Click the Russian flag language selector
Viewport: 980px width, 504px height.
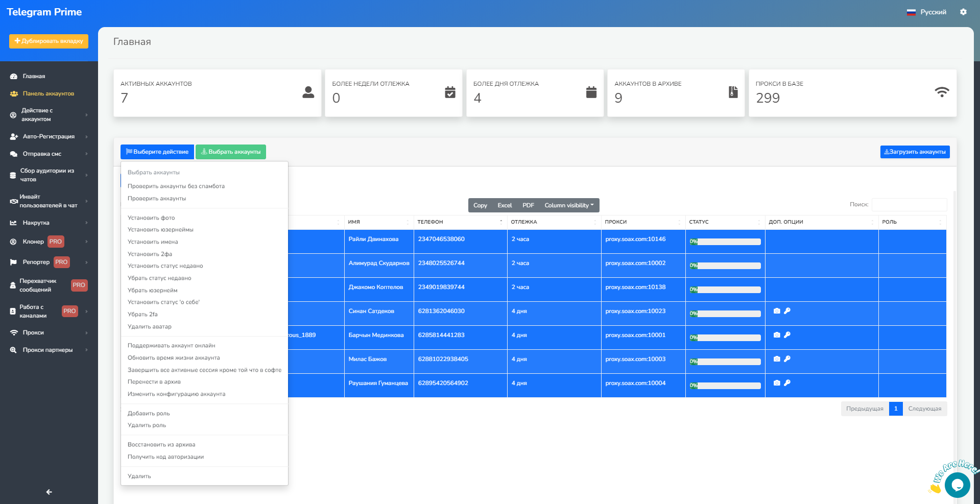[926, 12]
